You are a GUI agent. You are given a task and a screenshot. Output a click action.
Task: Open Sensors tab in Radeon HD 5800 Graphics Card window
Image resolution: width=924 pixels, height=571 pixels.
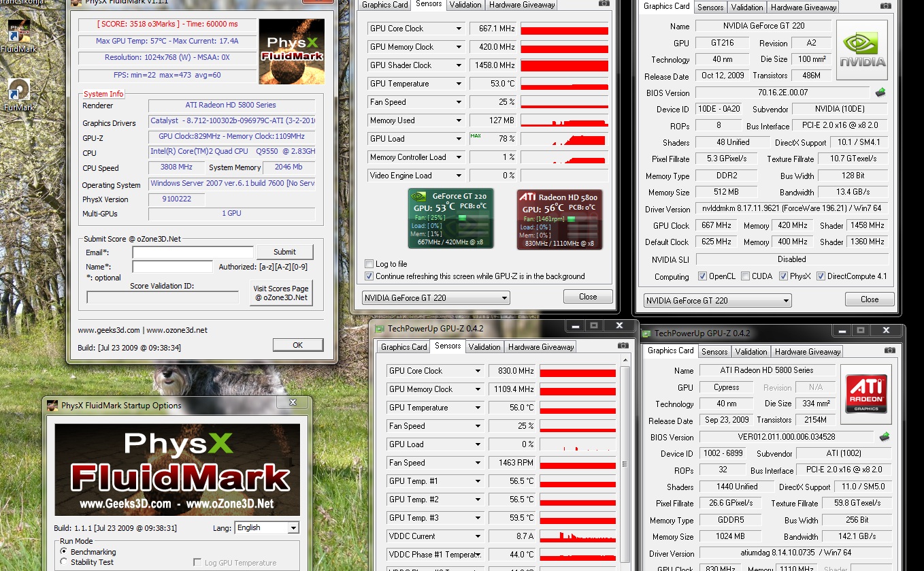pyautogui.click(x=714, y=352)
